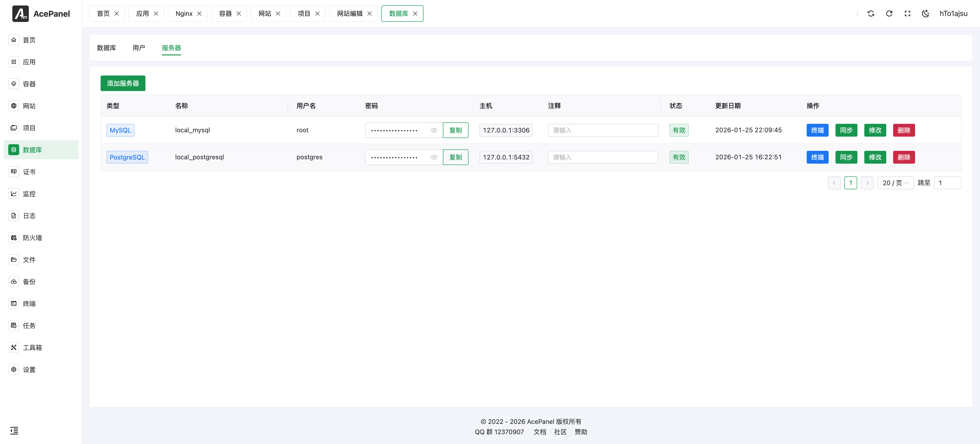Click the 注释 input for local_mysql
980x444 pixels.
pos(602,130)
